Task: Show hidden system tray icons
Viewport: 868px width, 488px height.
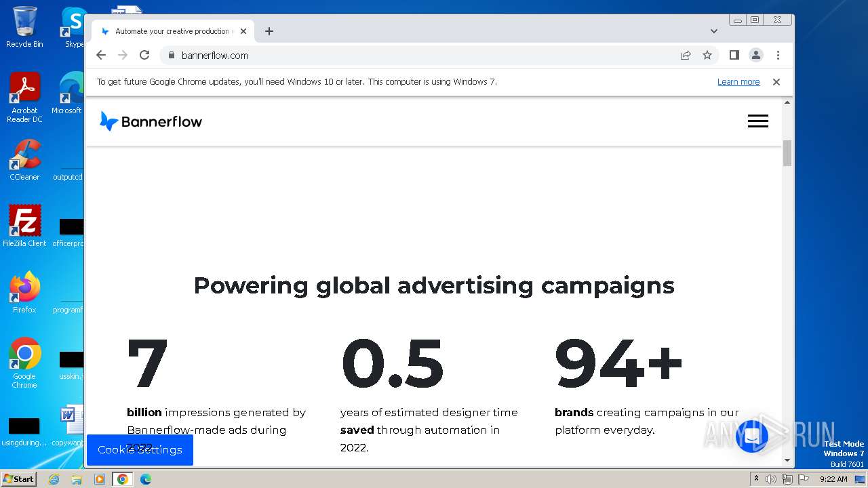Action: (757, 479)
